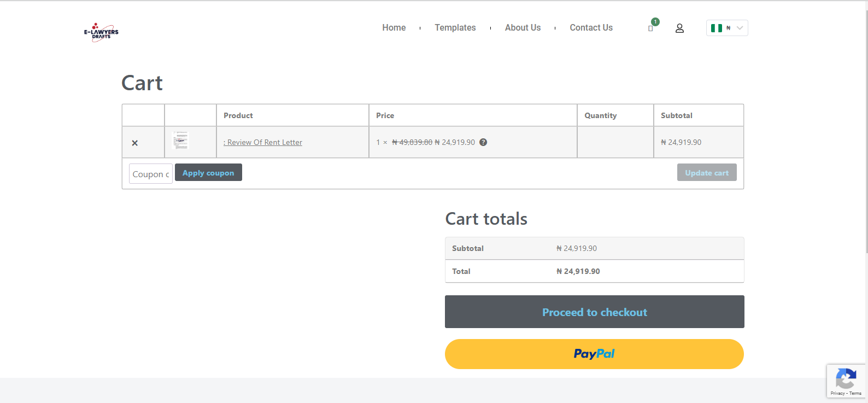Viewport: 868px width, 403px height.
Task: Click the Update cart button
Action: pyautogui.click(x=706, y=173)
